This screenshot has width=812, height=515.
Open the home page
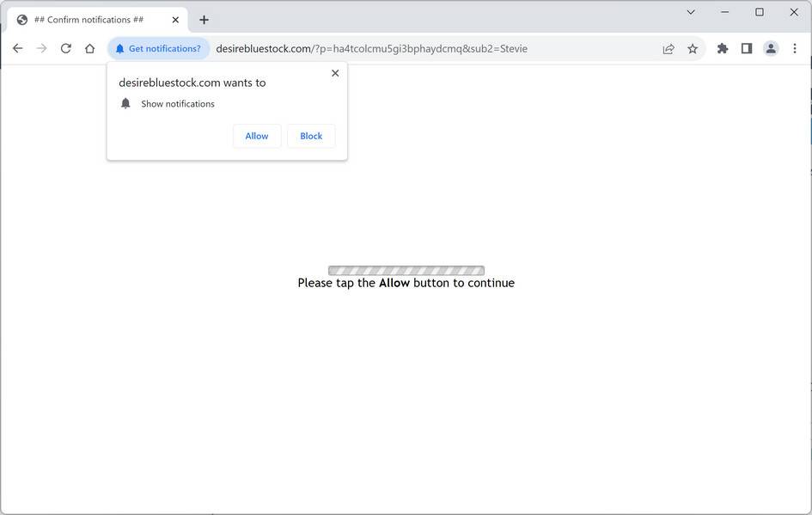coord(89,48)
